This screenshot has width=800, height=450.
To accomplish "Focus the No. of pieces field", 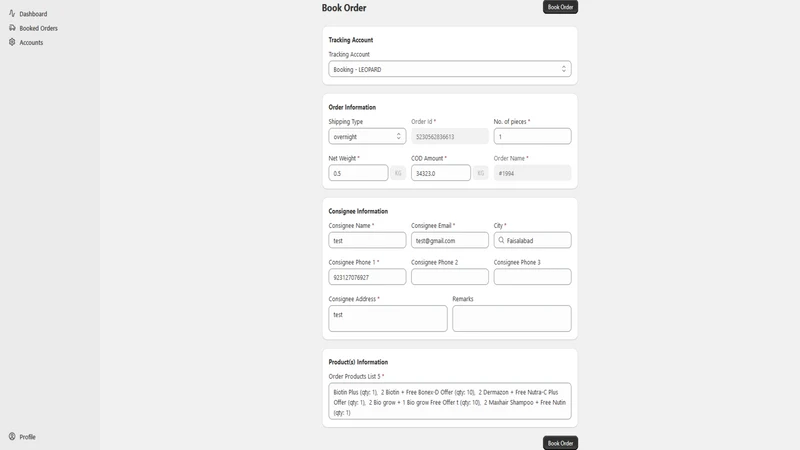I will (x=532, y=136).
